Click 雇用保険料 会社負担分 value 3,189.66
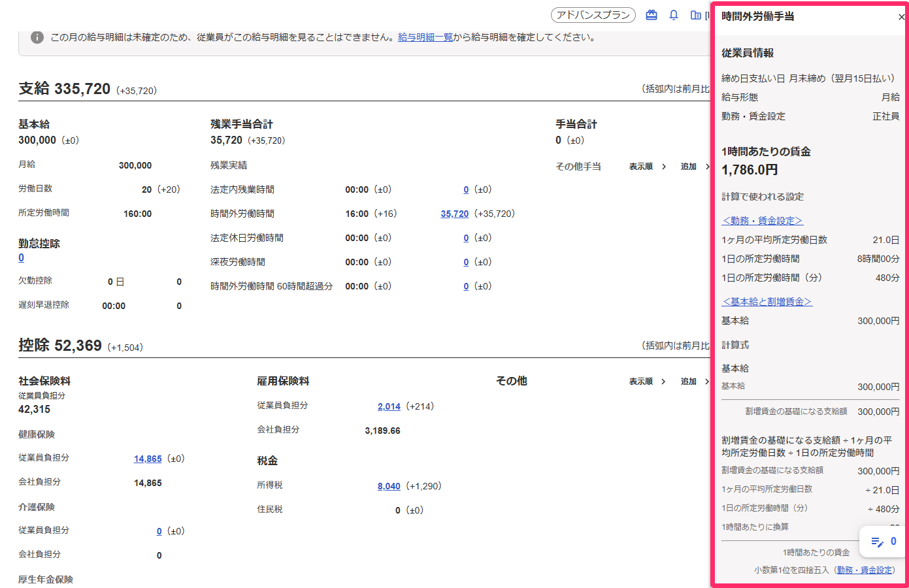909x588 pixels. [x=382, y=431]
